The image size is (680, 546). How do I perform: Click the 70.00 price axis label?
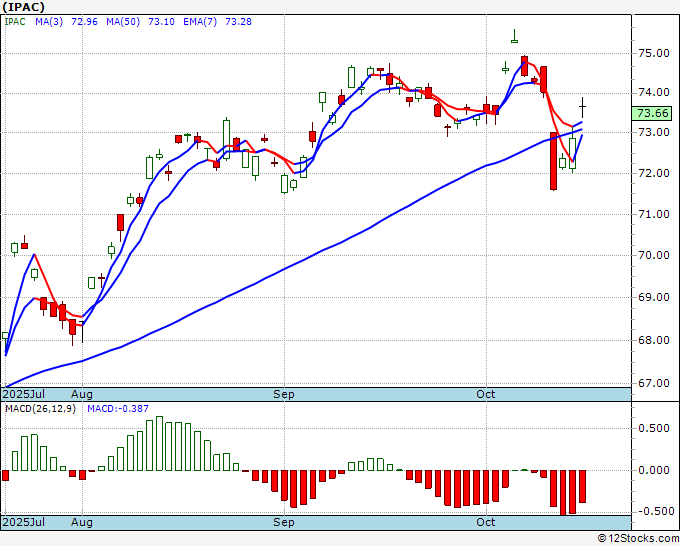click(654, 255)
